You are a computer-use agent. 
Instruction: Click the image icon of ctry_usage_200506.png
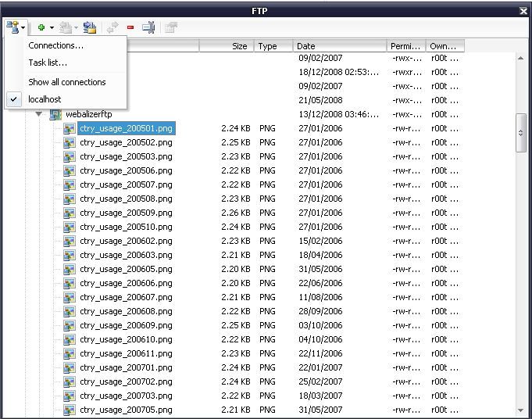[70, 170]
